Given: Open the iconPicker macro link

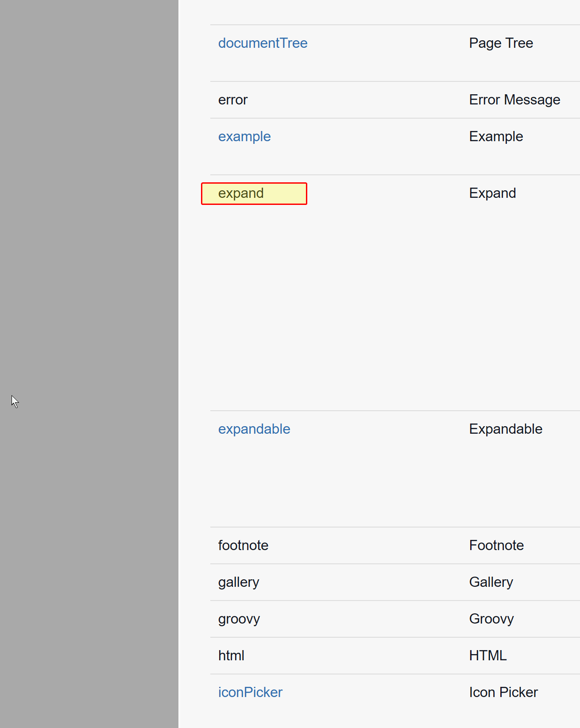Looking at the screenshot, I should click(250, 692).
